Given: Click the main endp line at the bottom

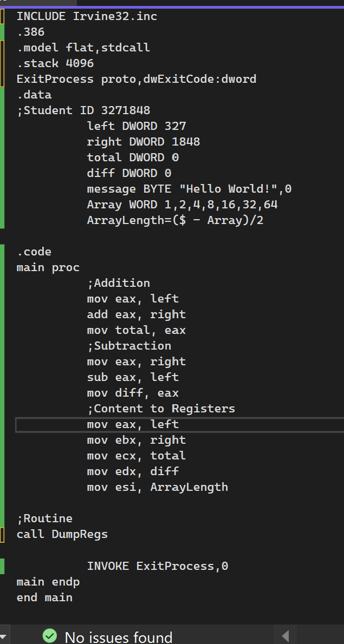Looking at the screenshot, I should point(48,582).
